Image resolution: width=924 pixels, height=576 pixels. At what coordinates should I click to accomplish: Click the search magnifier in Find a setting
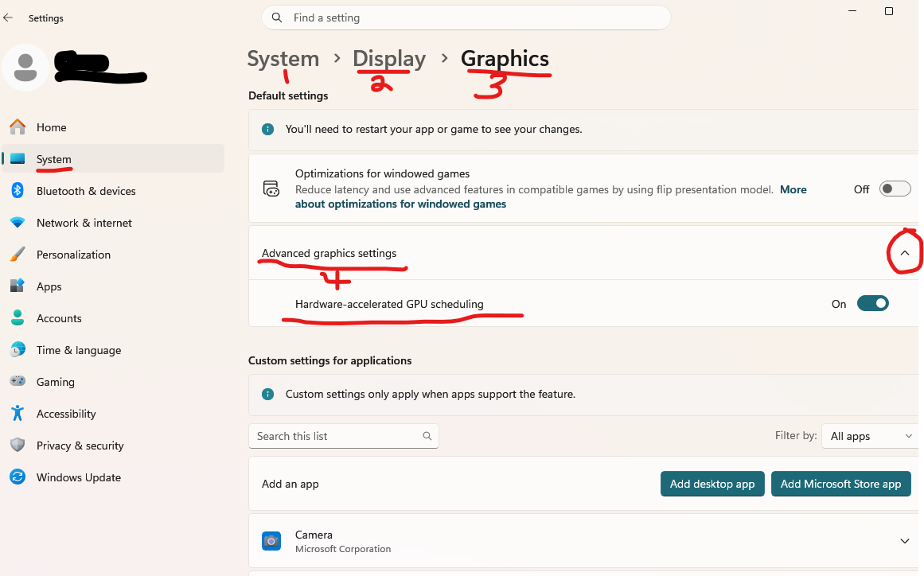pyautogui.click(x=277, y=18)
